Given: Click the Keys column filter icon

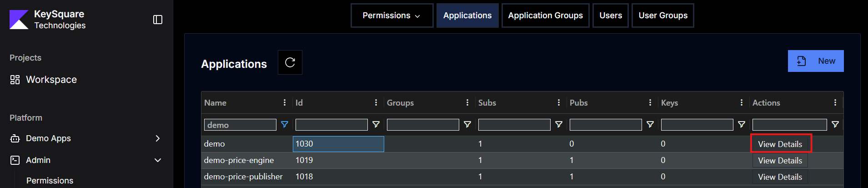Looking at the screenshot, I should point(742,124).
